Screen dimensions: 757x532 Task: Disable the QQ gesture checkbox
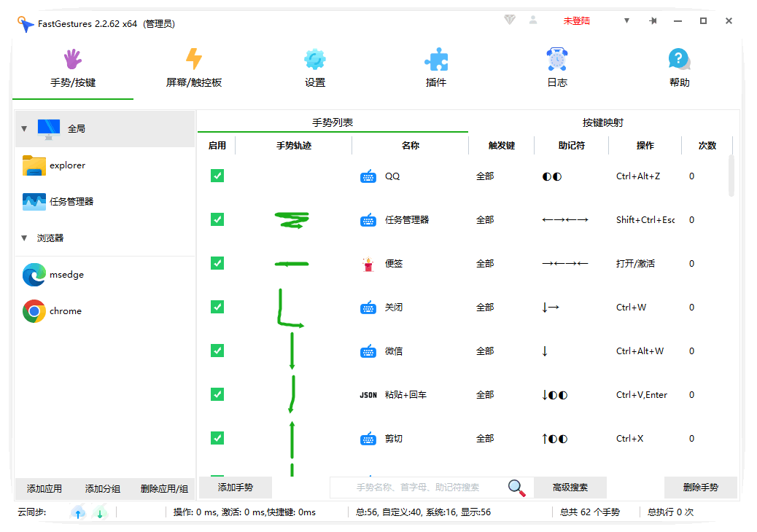[217, 176]
